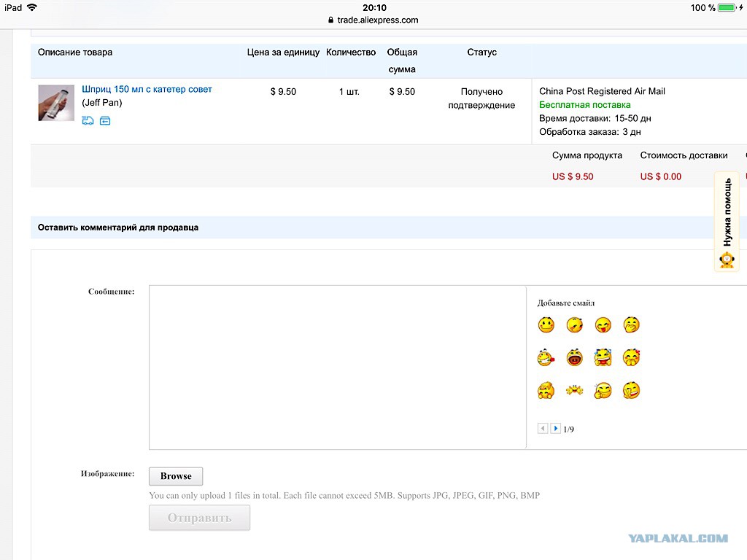Click the Browse button for image upload
Viewport: 747px width, 560px height.
tap(176, 476)
